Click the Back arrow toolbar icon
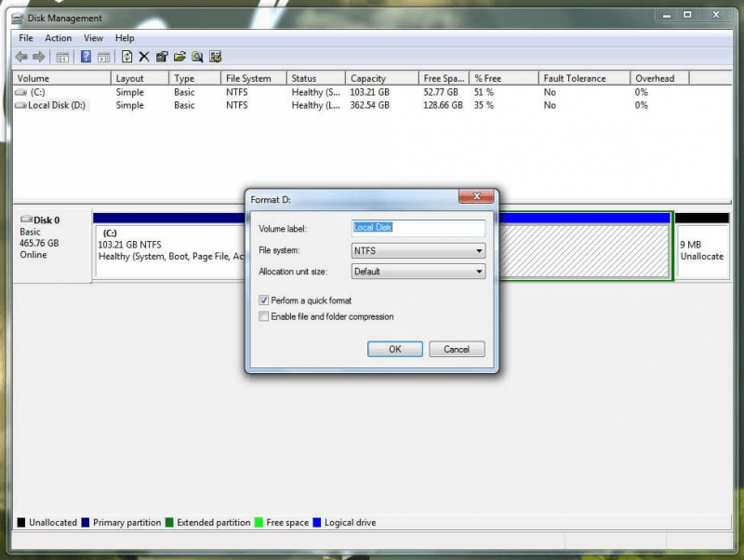 20,57
